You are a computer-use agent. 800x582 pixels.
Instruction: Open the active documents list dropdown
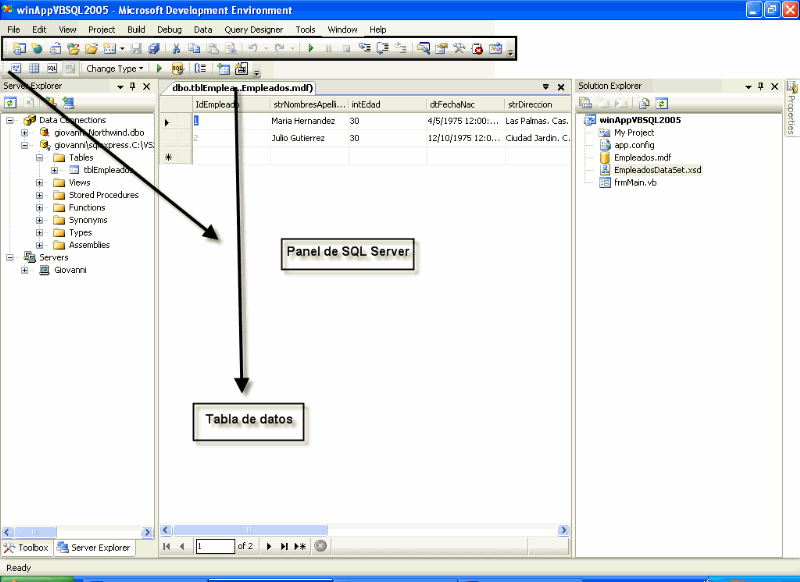point(545,87)
